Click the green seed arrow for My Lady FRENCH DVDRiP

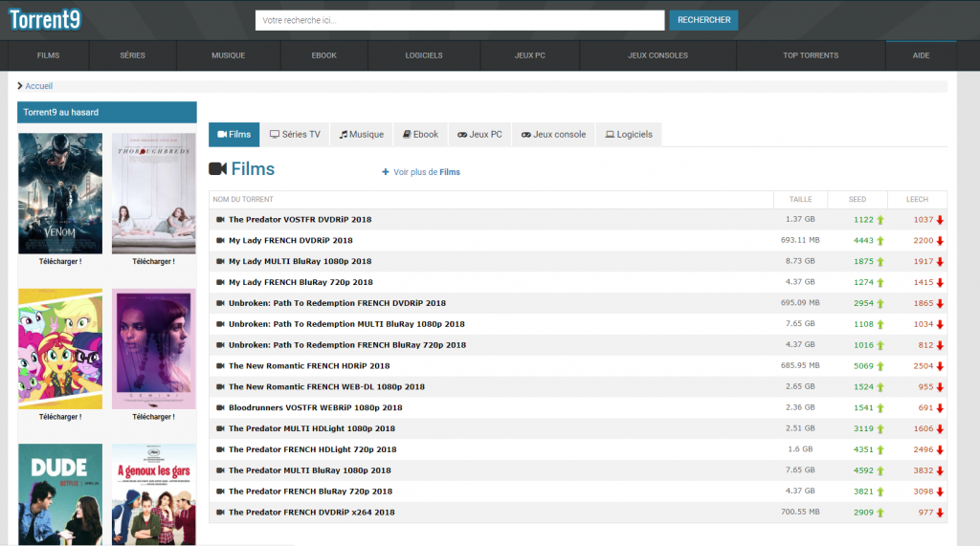tap(880, 241)
